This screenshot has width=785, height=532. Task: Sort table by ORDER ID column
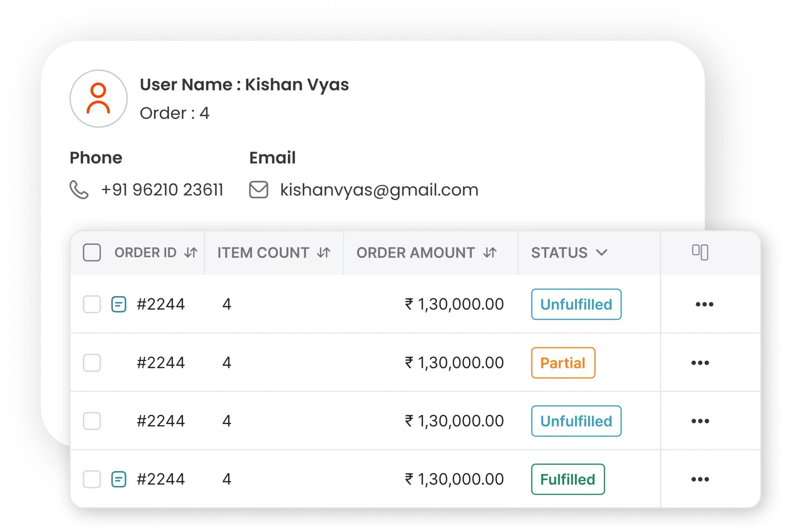[191, 252]
